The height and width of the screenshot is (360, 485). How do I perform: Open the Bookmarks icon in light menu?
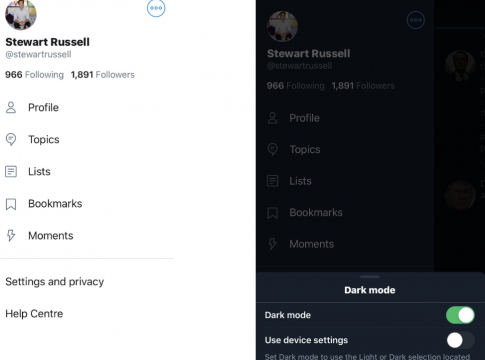point(11,204)
